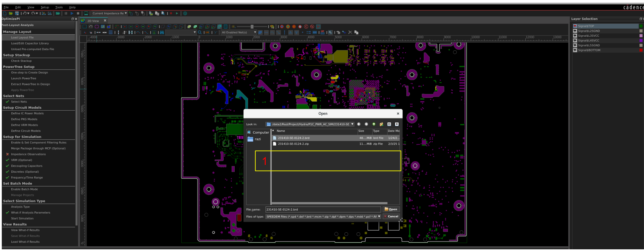Click the red N circle icon

coord(282,27)
